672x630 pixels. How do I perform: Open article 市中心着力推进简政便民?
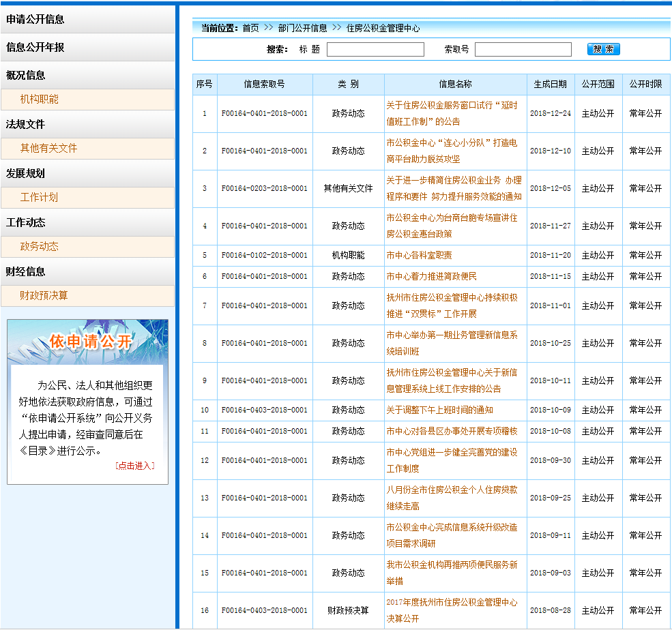[432, 276]
